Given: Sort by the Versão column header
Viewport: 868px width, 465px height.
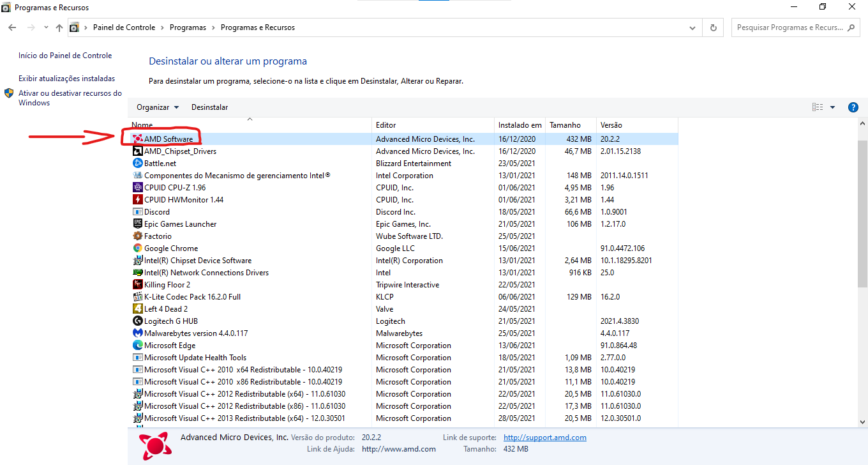Looking at the screenshot, I should (x=637, y=125).
